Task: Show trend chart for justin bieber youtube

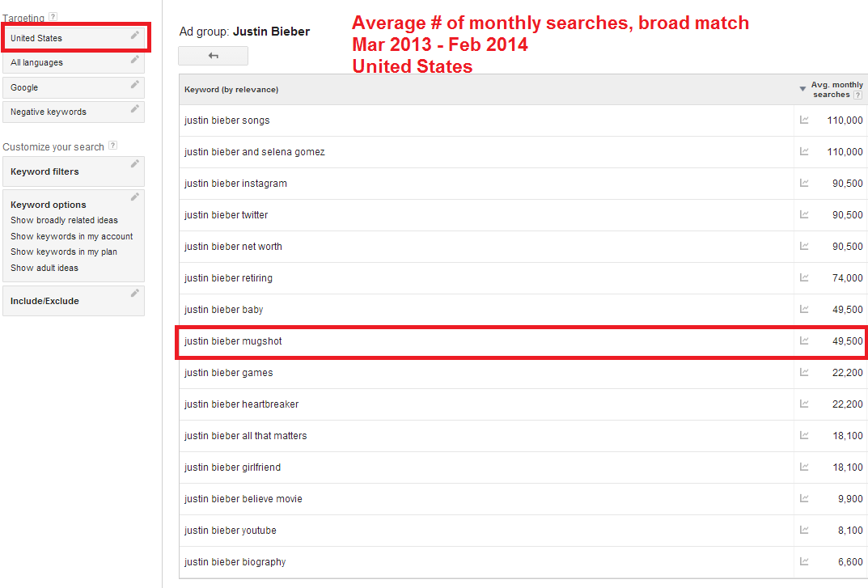Action: (x=804, y=530)
